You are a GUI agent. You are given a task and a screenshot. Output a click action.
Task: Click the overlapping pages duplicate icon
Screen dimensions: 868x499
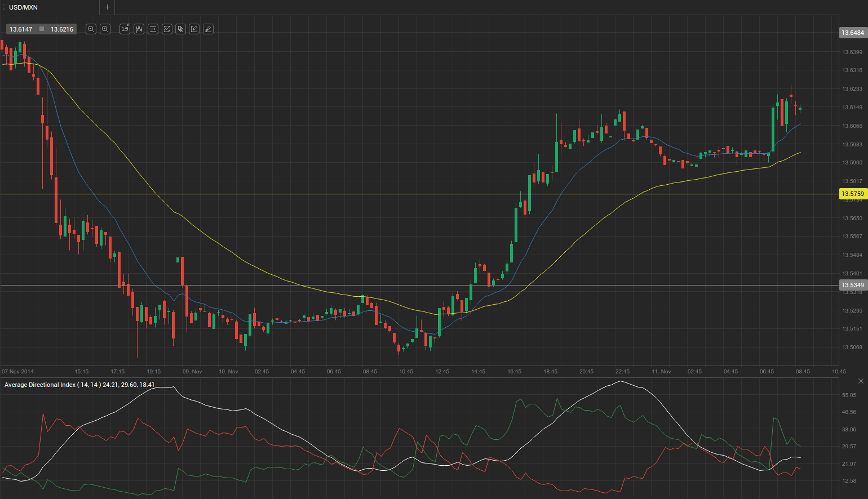180,29
